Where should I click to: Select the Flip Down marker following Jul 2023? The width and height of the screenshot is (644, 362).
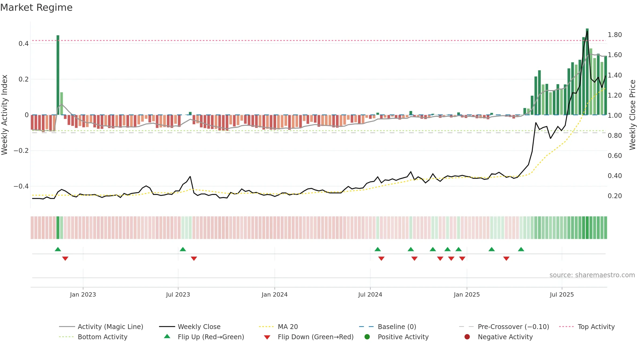coord(194,258)
